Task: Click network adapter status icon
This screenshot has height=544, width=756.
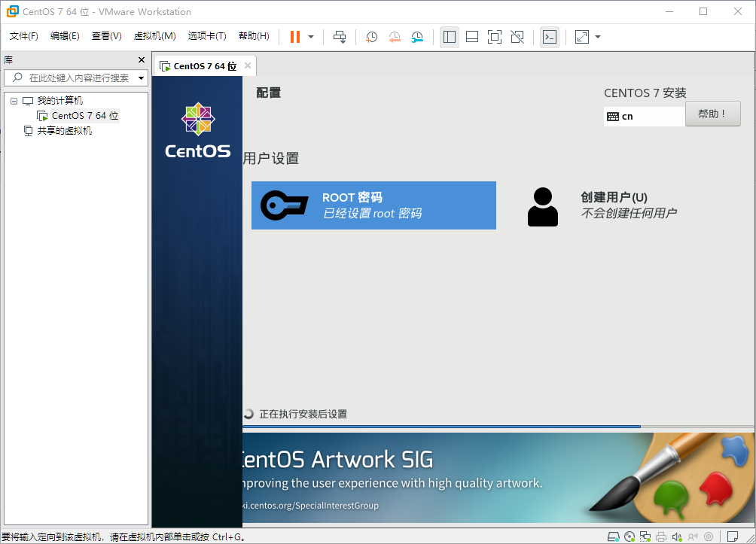Action: click(645, 536)
